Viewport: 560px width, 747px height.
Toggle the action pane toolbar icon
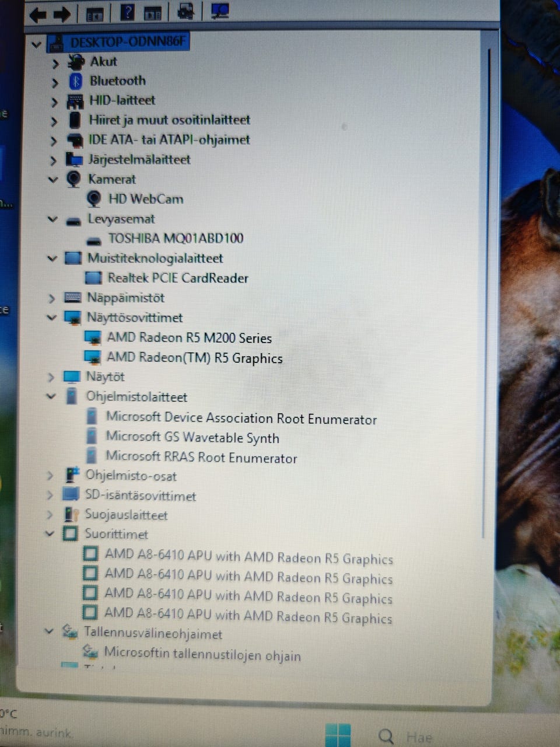pyautogui.click(x=152, y=12)
